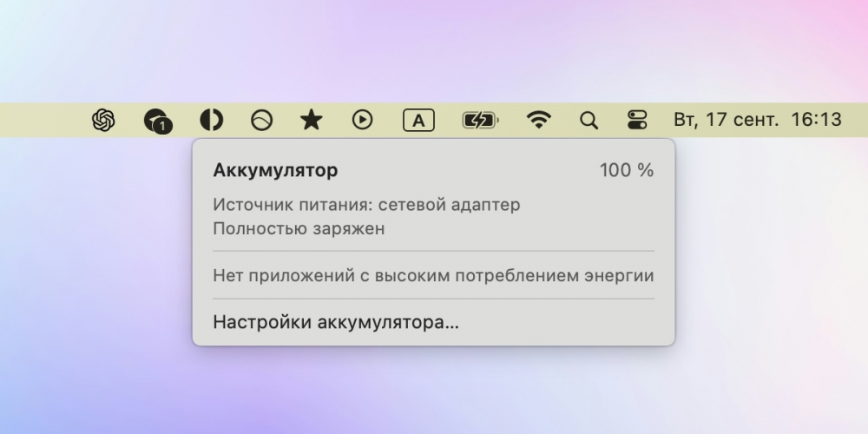Click the 'Аккумулятор' heading
The width and height of the screenshot is (868, 434).
point(275,170)
